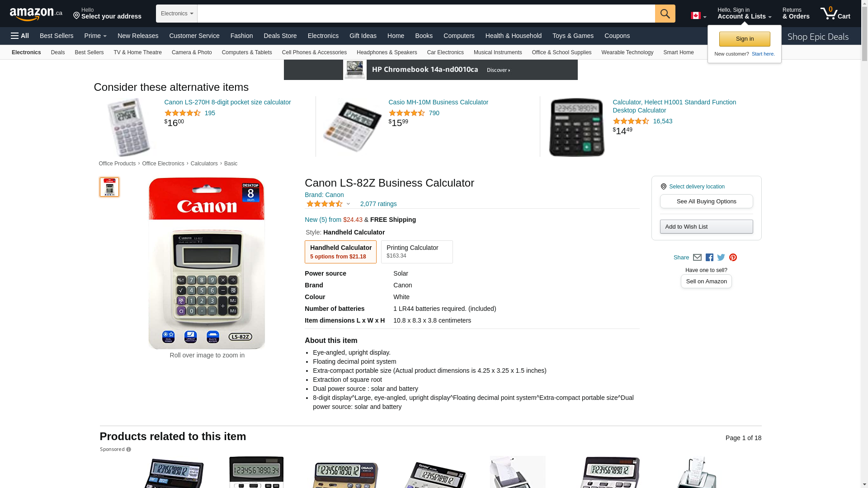Open Deals Store nav item

tap(280, 36)
